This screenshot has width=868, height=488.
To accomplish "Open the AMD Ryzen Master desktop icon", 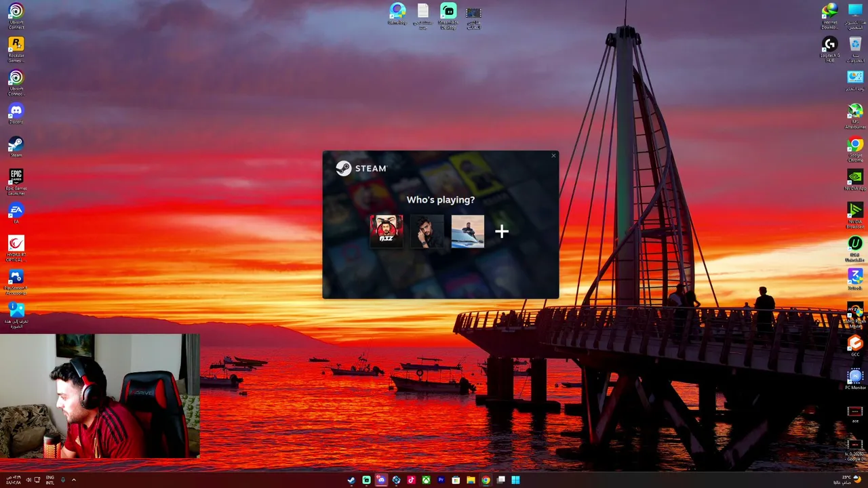I will [x=855, y=315].
